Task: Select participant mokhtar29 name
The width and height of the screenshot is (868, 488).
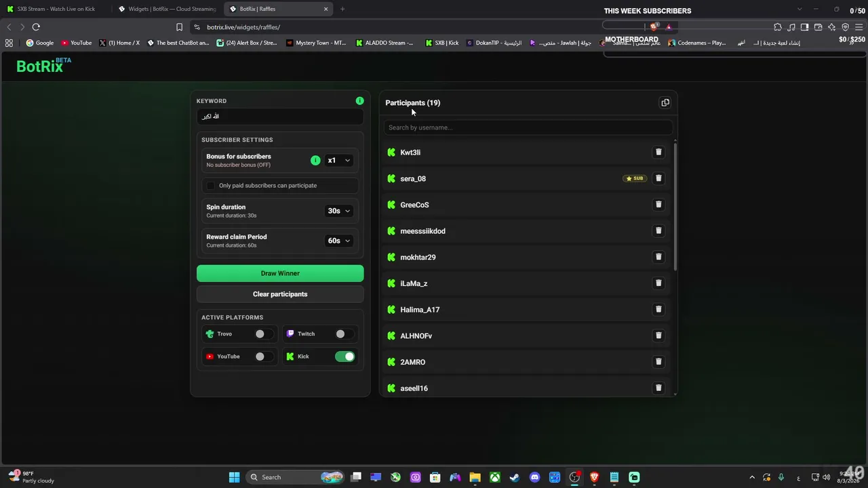Action: tap(418, 258)
